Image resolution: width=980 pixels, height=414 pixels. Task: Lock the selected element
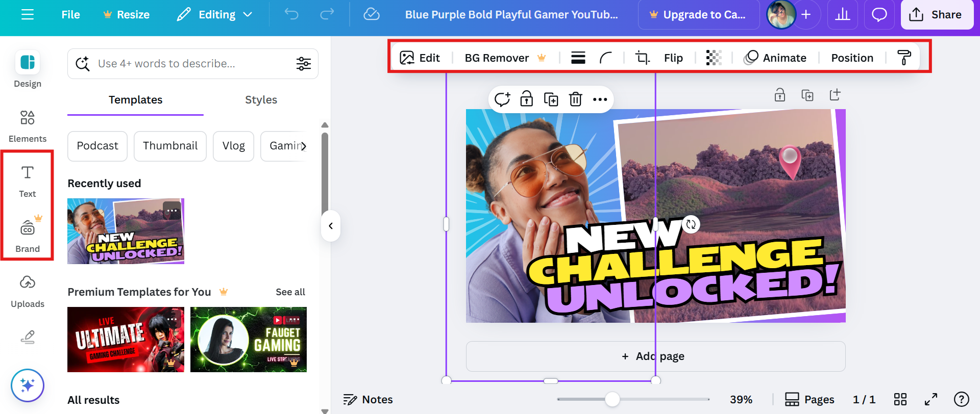pyautogui.click(x=526, y=98)
